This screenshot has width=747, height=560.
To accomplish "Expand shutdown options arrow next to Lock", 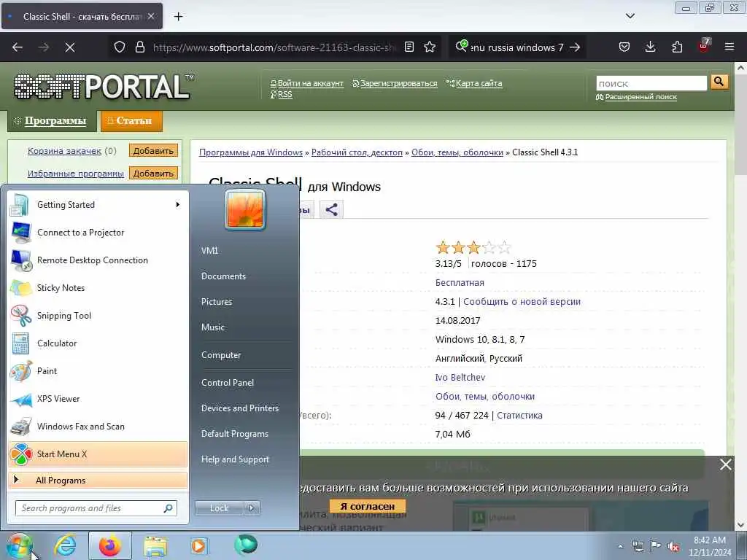I will click(x=252, y=508).
